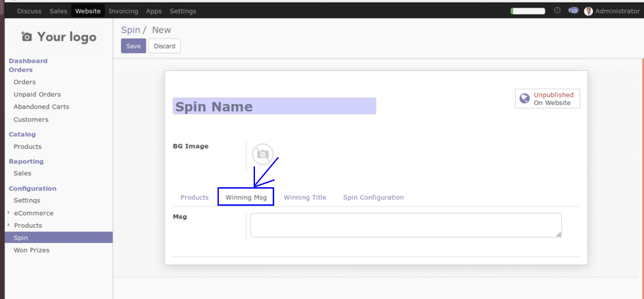
Task: Click the Your logo placeholder
Action: point(58,37)
